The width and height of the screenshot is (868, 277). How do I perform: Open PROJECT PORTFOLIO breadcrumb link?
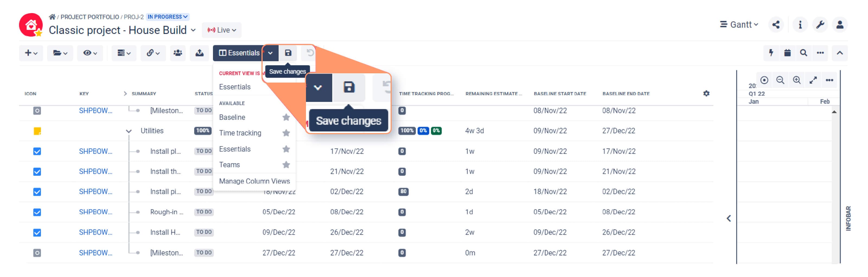(90, 17)
